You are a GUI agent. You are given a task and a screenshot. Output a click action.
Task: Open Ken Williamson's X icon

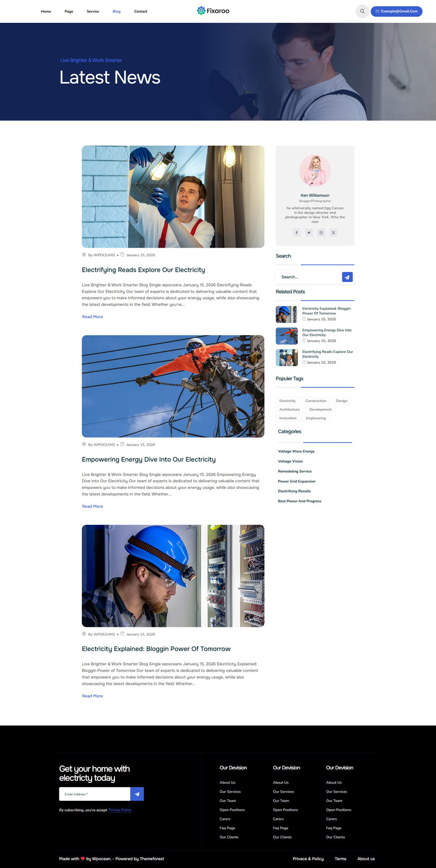(334, 232)
